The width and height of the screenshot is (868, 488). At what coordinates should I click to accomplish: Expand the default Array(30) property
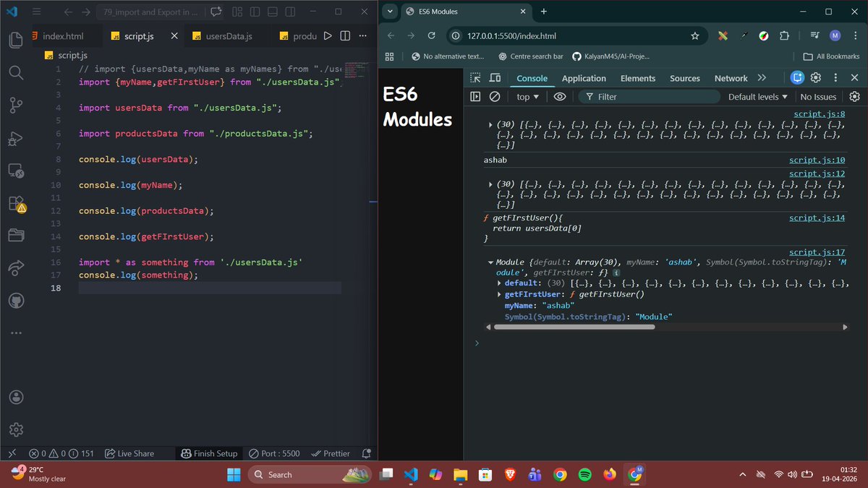[x=499, y=283]
